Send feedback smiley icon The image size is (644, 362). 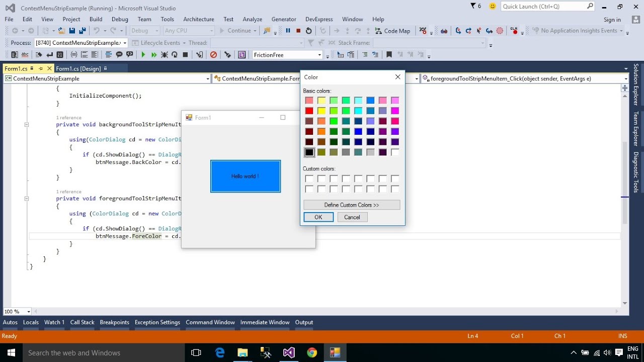[493, 6]
